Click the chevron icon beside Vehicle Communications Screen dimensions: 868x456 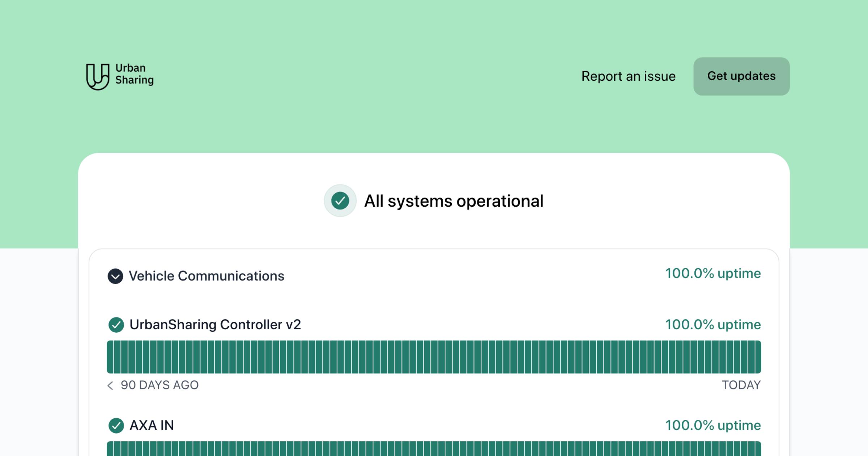pos(115,276)
